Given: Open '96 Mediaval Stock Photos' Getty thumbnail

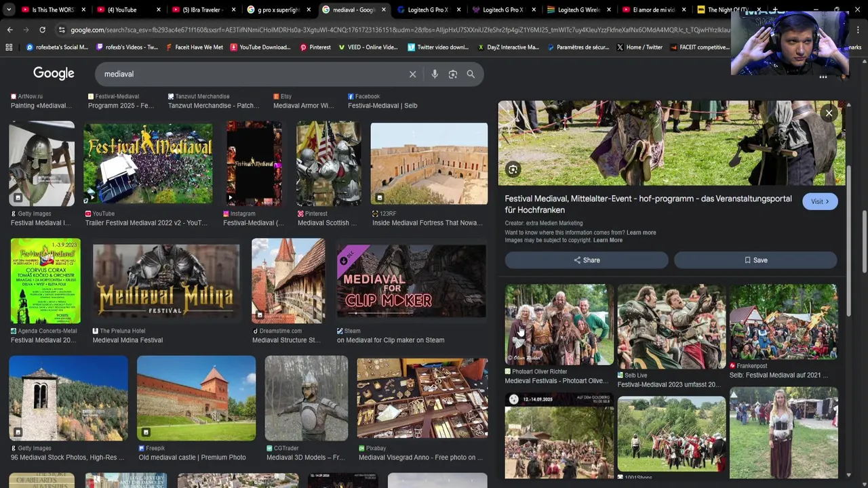Looking at the screenshot, I should [x=68, y=399].
